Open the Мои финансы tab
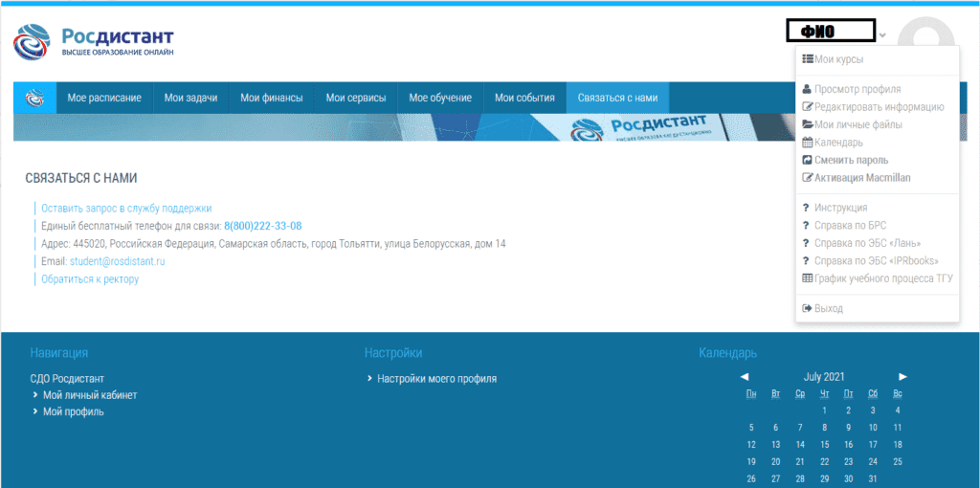Image resolution: width=980 pixels, height=488 pixels. click(x=271, y=98)
